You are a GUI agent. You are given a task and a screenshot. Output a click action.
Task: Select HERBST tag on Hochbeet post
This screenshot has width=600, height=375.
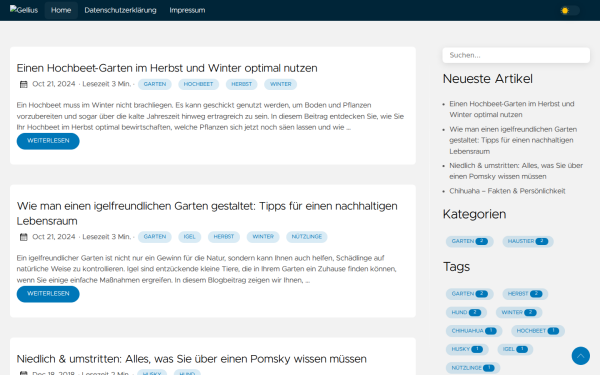pyautogui.click(x=241, y=84)
